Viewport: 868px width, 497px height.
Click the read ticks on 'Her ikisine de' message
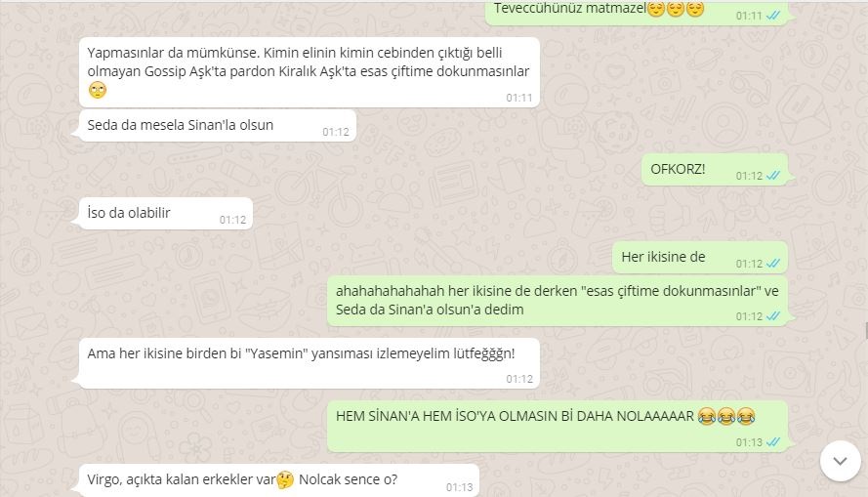[772, 264]
